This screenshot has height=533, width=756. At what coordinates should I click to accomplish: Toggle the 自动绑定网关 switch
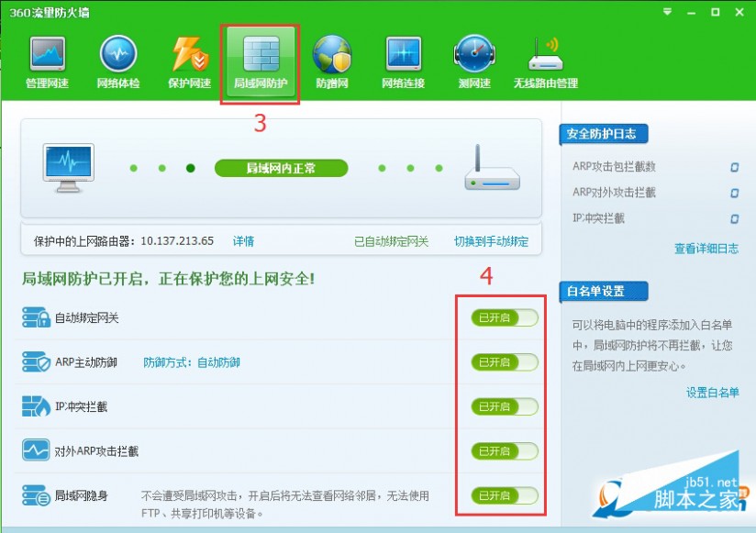point(505,317)
